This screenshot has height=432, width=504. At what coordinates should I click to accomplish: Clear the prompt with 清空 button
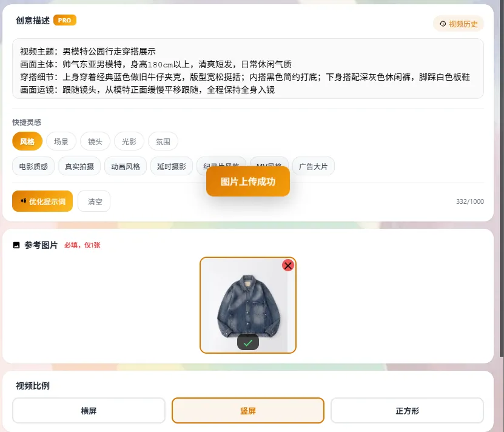coord(94,201)
